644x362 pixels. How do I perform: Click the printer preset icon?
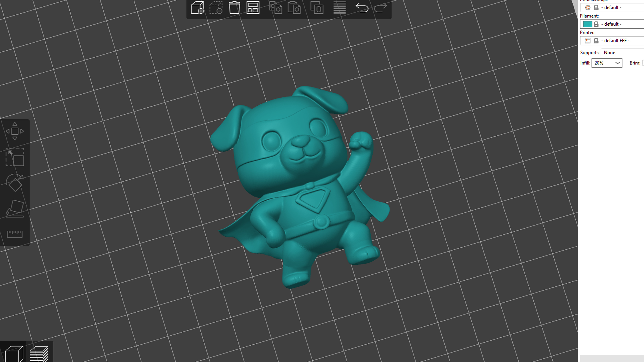coord(588,40)
